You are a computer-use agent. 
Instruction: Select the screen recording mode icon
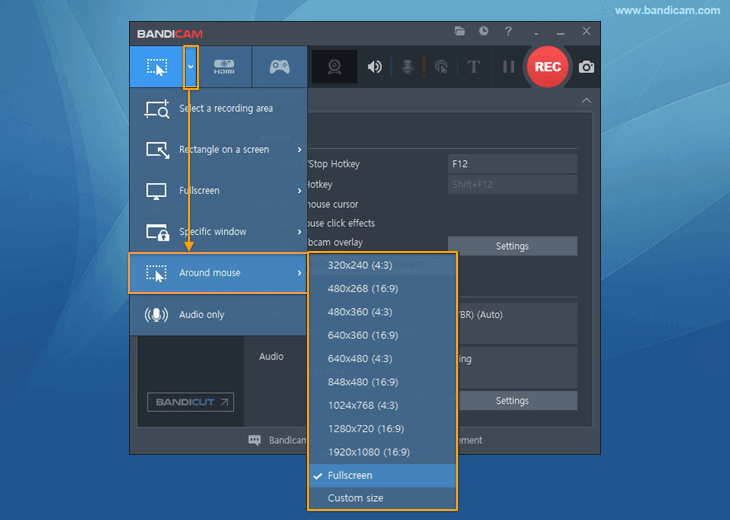[x=157, y=67]
